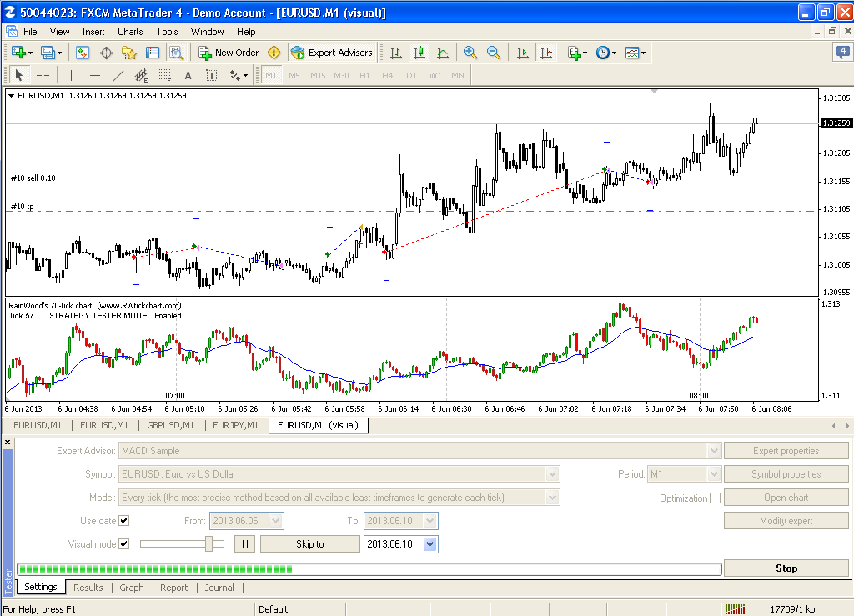Switch to the H4 timeframe
This screenshot has height=616, width=854.
coord(387,75)
